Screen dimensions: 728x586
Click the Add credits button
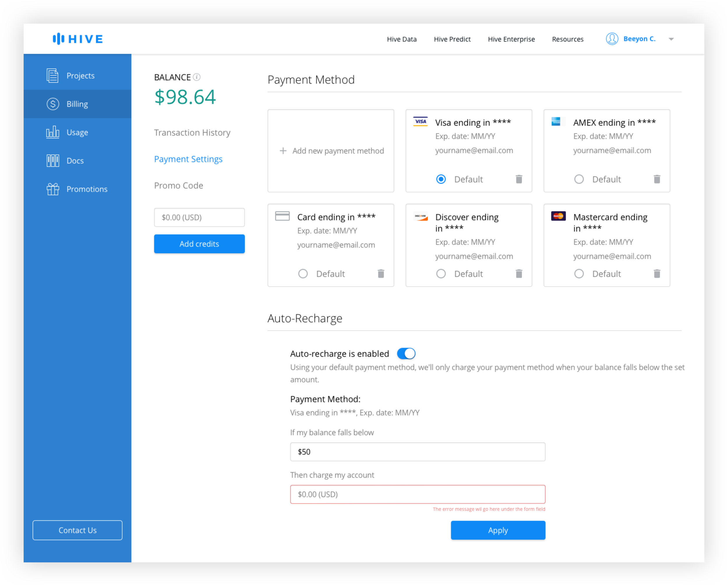pyautogui.click(x=199, y=244)
